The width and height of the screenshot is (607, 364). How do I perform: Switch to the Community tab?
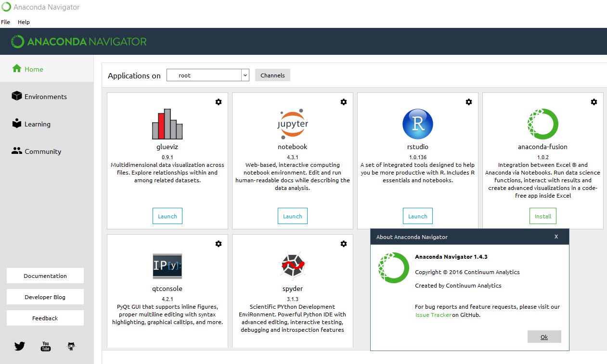point(47,151)
